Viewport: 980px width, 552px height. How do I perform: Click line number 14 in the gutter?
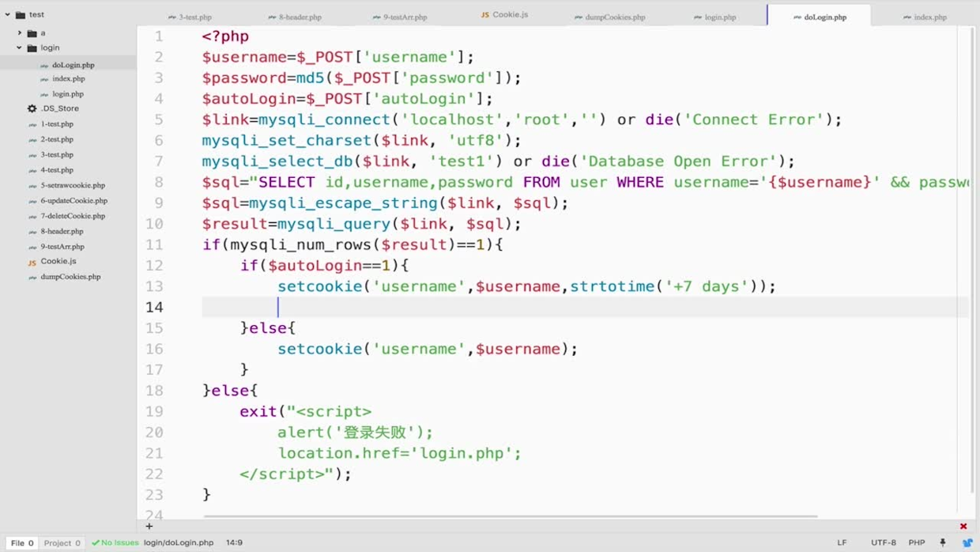tap(154, 307)
